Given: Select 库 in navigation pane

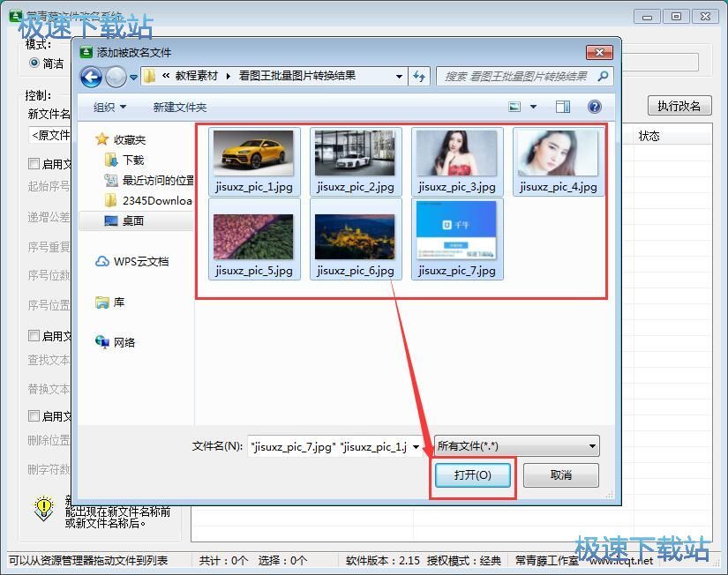Looking at the screenshot, I should 119,302.
